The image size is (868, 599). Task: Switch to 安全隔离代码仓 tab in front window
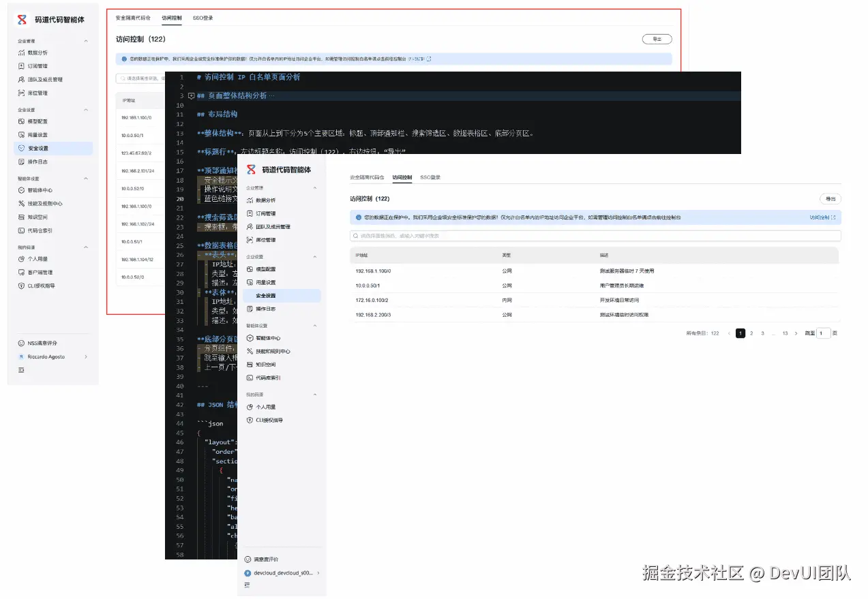(367, 177)
